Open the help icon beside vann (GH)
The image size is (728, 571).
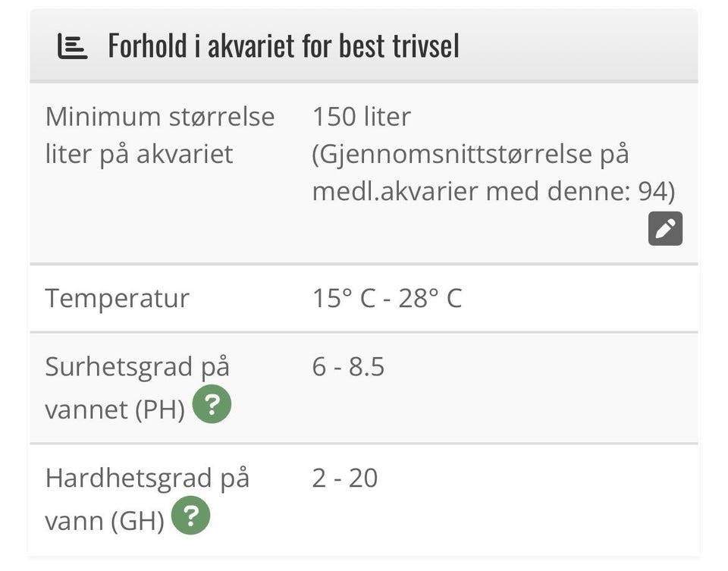pyautogui.click(x=190, y=517)
